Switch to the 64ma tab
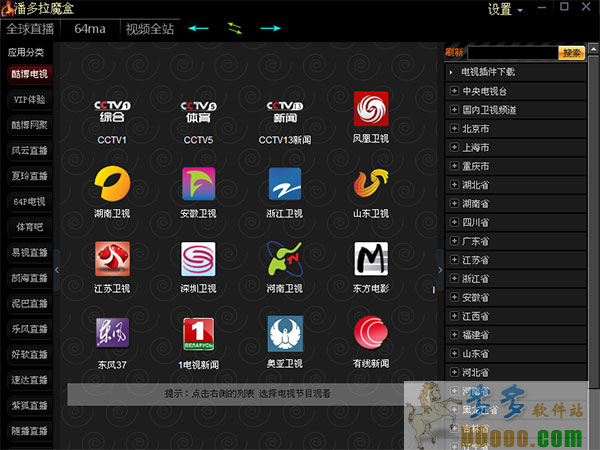Screen dimensions: 600x450 point(90,29)
